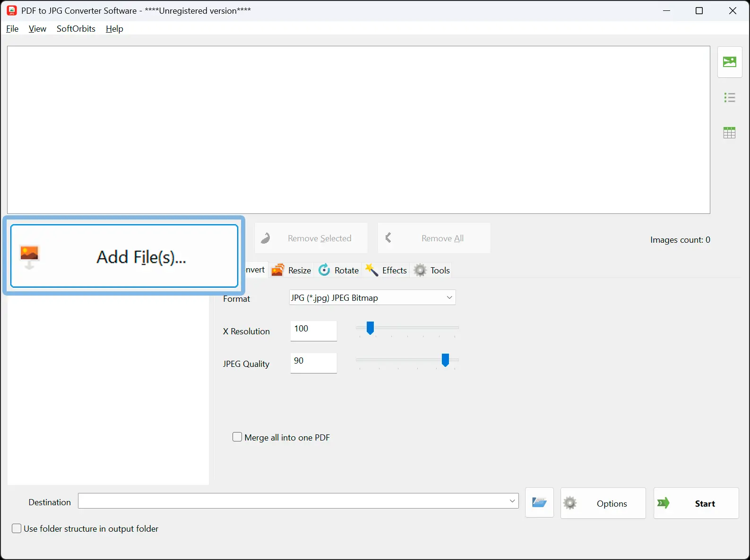The image size is (750, 560).
Task: Click the Add File(s) button
Action: [124, 256]
